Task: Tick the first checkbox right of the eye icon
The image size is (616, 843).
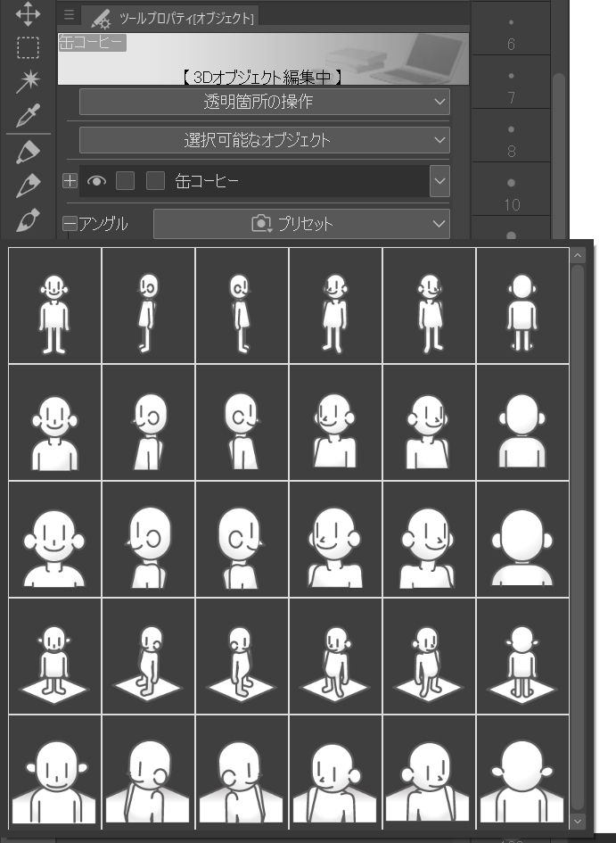Action: pos(126,181)
